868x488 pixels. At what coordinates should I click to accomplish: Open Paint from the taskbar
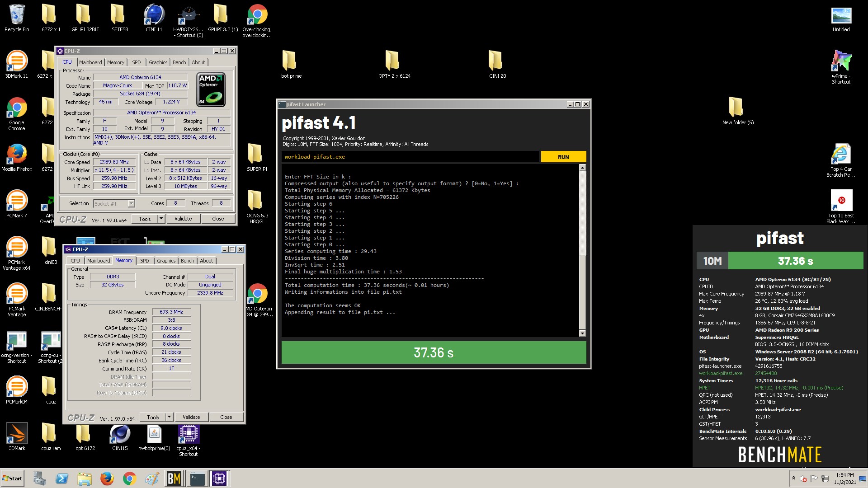click(x=152, y=479)
